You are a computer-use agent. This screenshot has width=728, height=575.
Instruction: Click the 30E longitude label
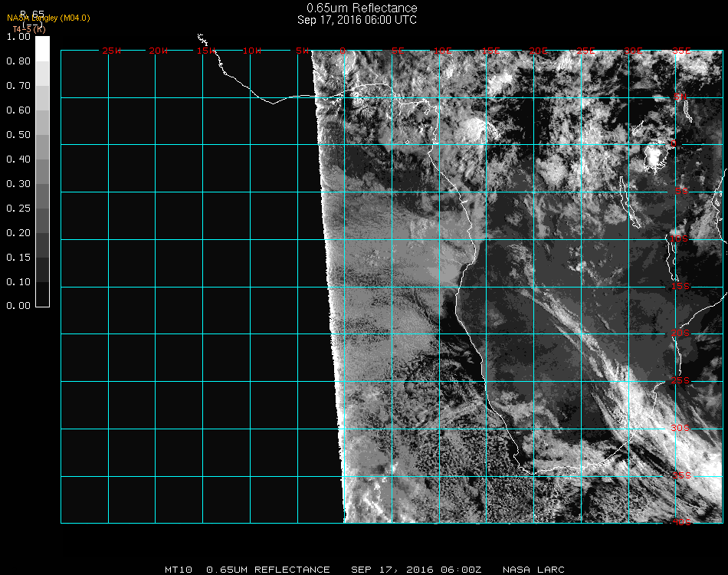[634, 51]
